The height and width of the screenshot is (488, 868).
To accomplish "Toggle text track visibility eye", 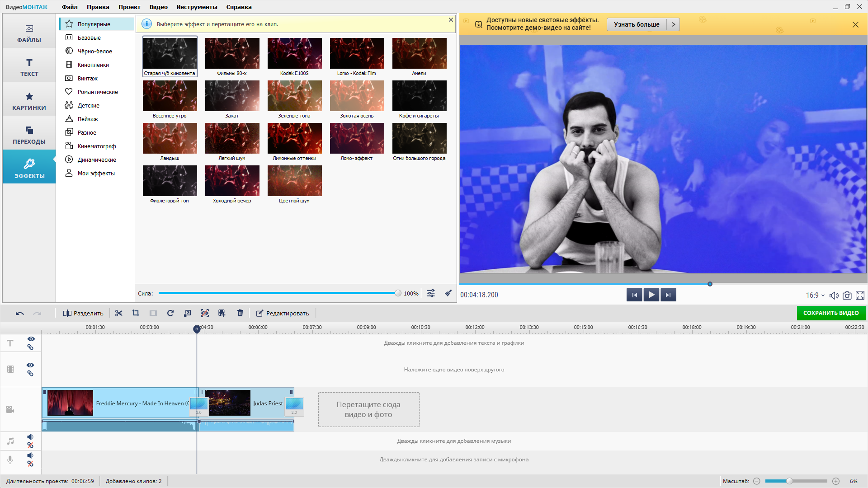I will point(31,339).
